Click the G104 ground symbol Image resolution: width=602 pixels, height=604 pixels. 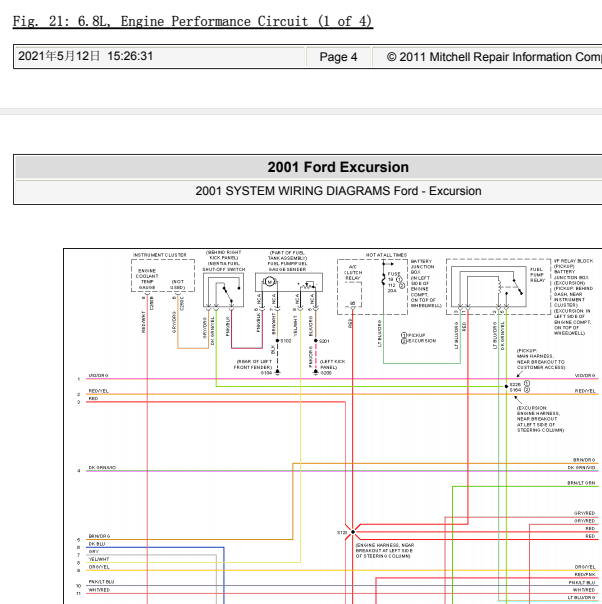(277, 372)
